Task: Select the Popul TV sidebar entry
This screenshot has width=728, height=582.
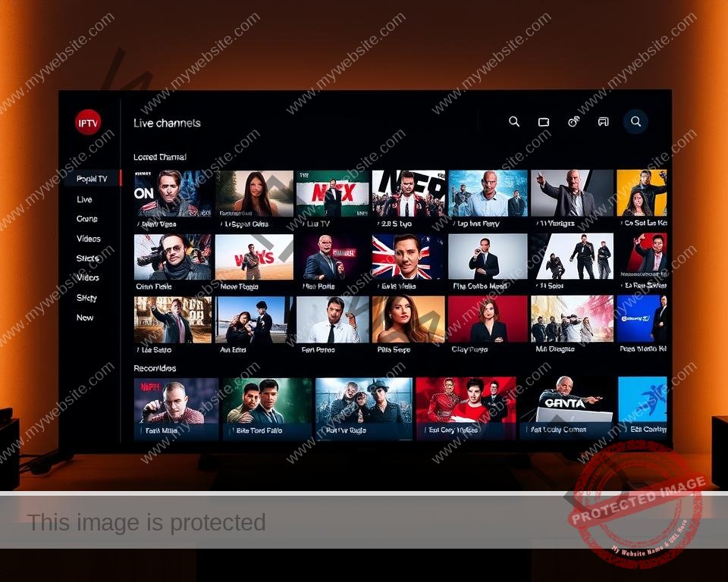Action: point(91,179)
